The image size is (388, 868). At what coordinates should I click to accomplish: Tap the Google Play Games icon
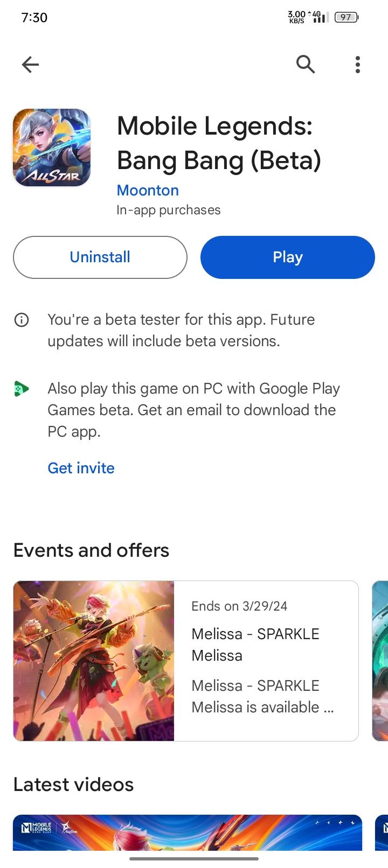[22, 388]
